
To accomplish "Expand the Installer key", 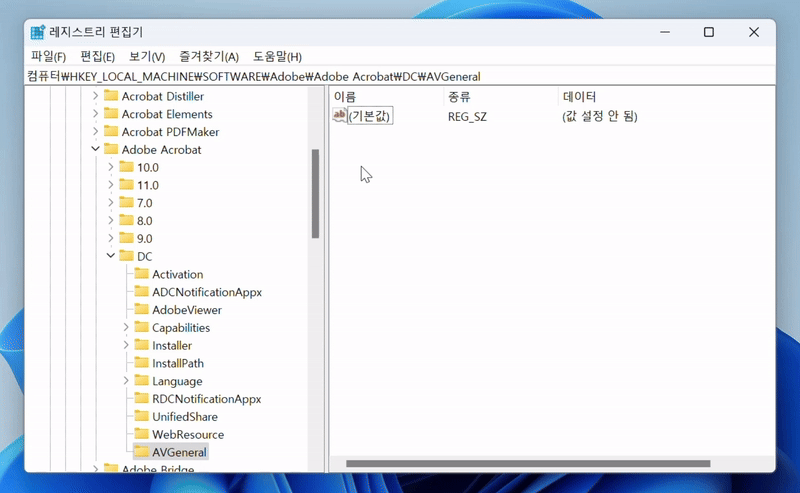I will pos(126,345).
